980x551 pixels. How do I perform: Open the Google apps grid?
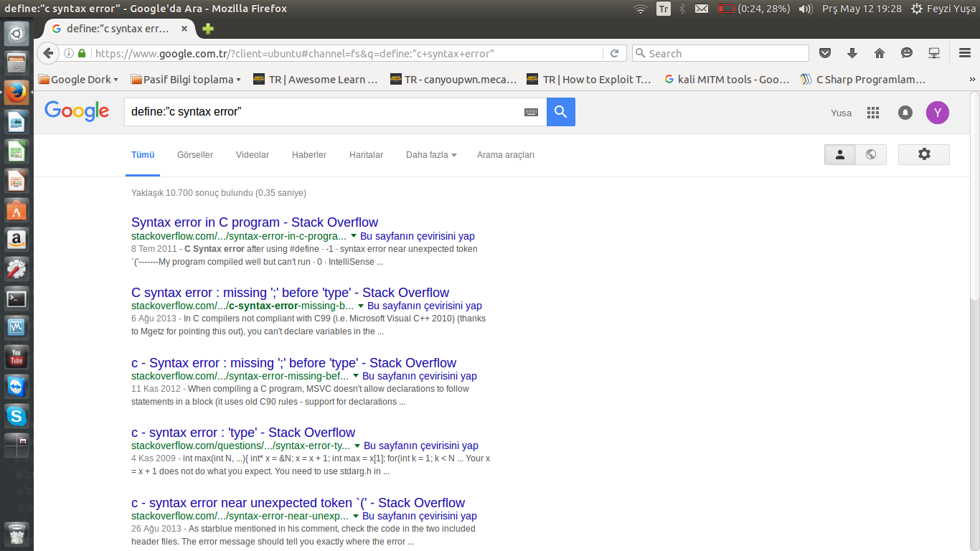872,113
